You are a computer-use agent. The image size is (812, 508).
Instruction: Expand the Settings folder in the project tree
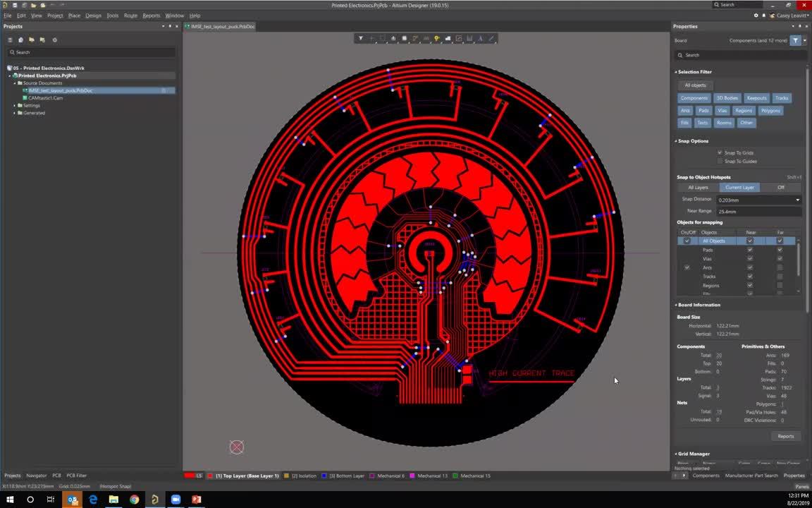pos(15,105)
